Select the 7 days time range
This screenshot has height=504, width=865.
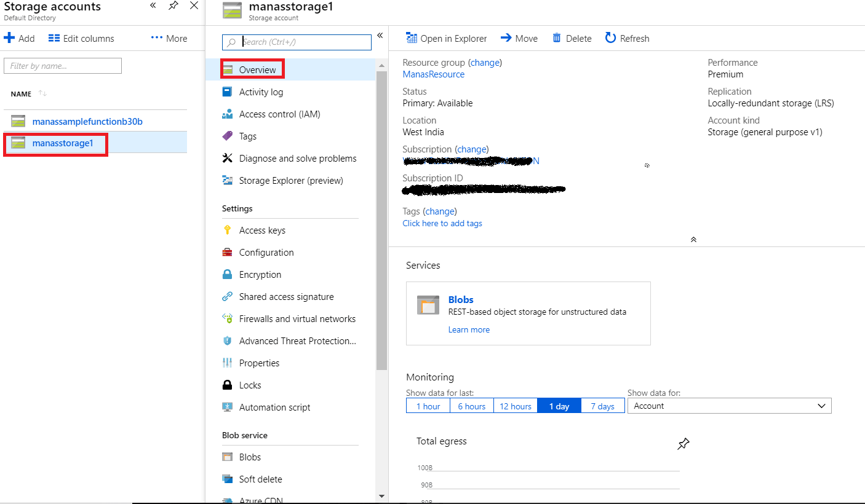tap(603, 406)
